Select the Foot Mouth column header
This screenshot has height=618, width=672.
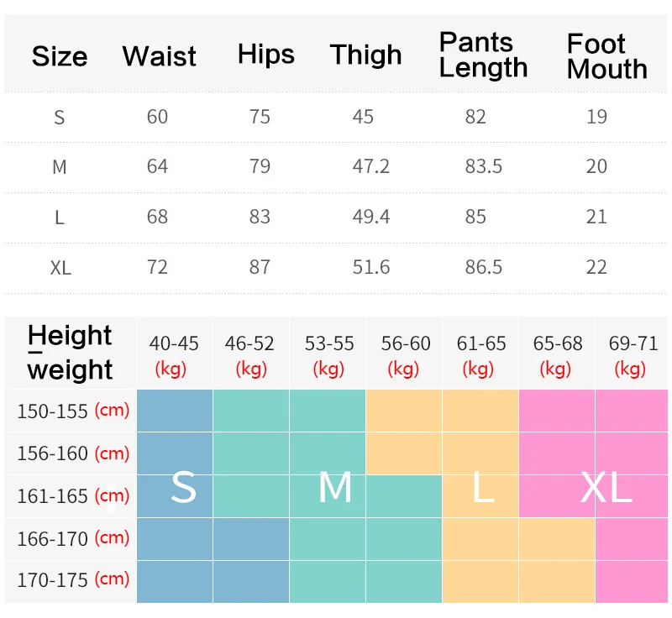pyautogui.click(x=606, y=56)
